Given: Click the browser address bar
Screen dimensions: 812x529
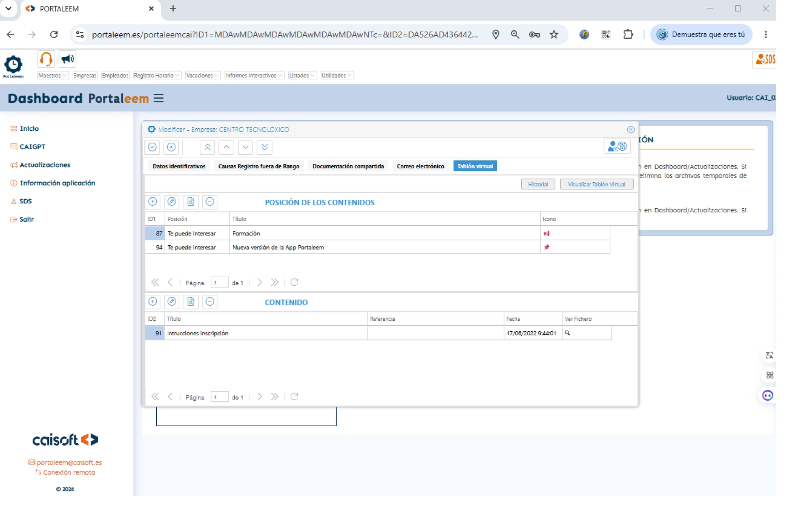Looking at the screenshot, I should [285, 35].
